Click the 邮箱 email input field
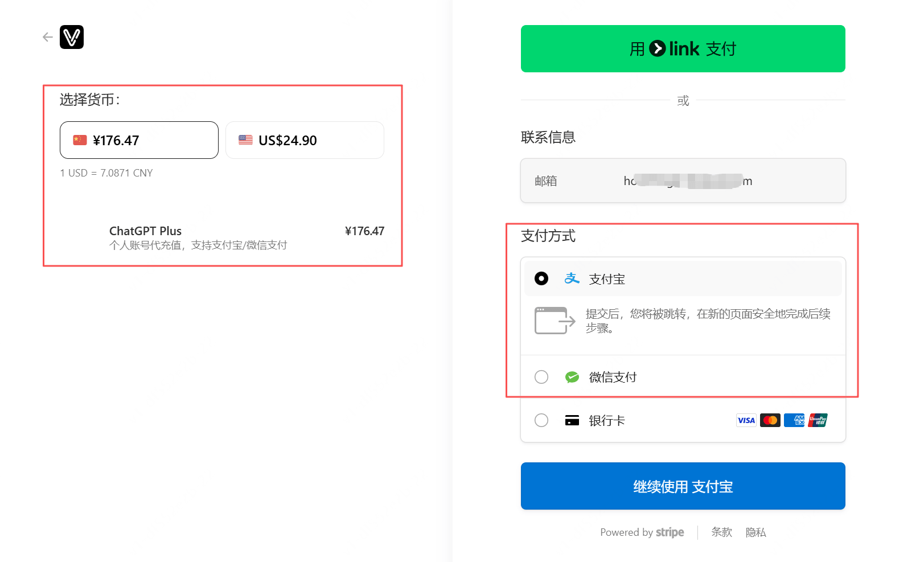This screenshot has height=562, width=924. click(x=683, y=181)
